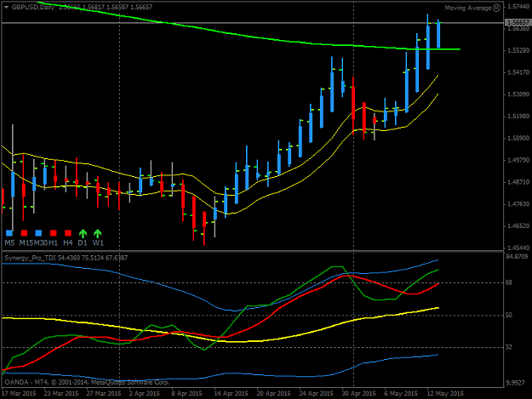Click the Moving Average label
The width and height of the screenshot is (532, 399).
(468, 8)
